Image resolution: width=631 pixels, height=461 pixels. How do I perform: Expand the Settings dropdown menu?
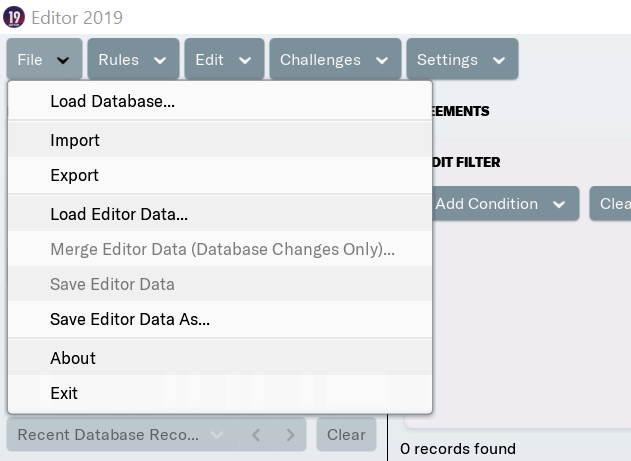[x=462, y=60]
